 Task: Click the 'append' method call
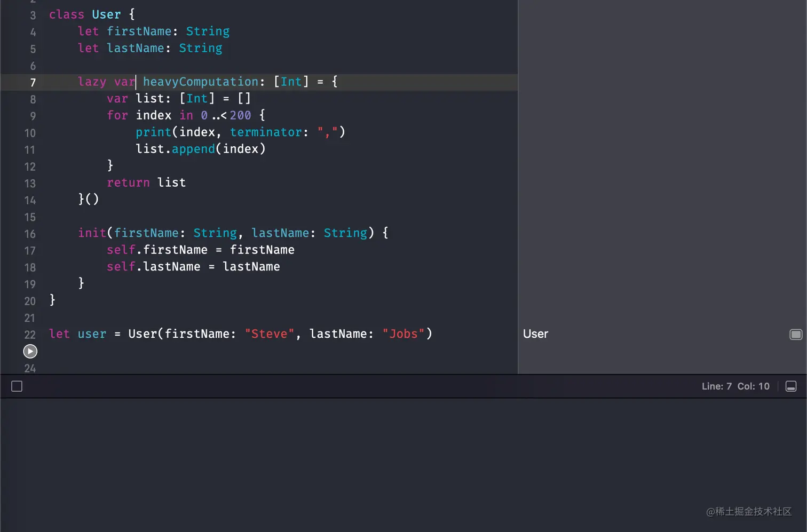pos(193,149)
